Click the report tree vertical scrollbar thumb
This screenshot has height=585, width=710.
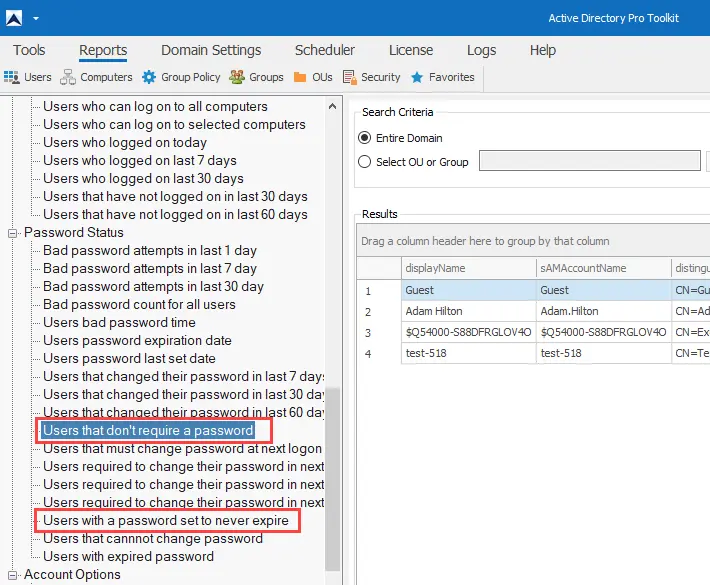pos(333,479)
